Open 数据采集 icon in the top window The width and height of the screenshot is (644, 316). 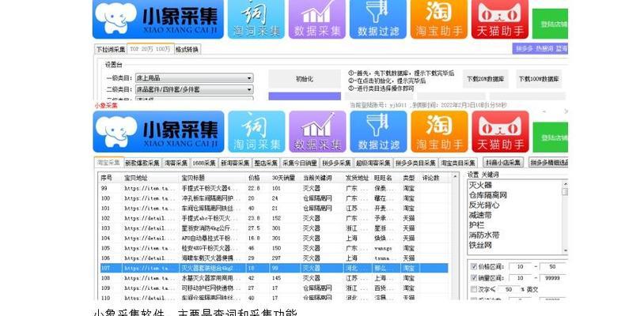point(317,19)
